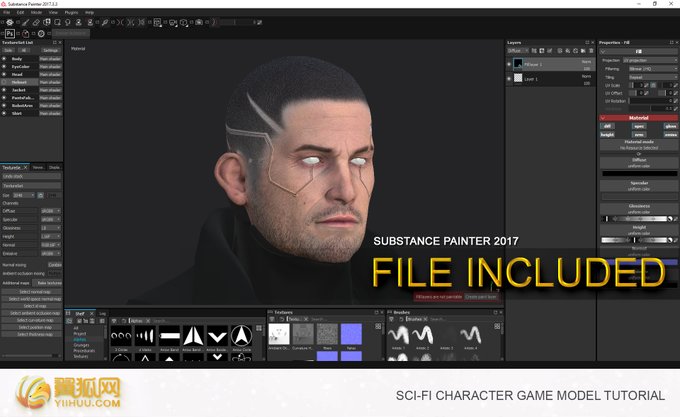Select the blue Normal texture thumbnail
Image resolution: width=680 pixels, height=417 pixels.
[351, 334]
